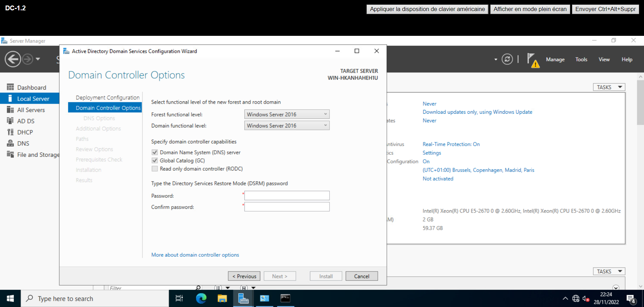Click the Local Server sidebar icon
This screenshot has height=307, width=644.
(x=10, y=99)
